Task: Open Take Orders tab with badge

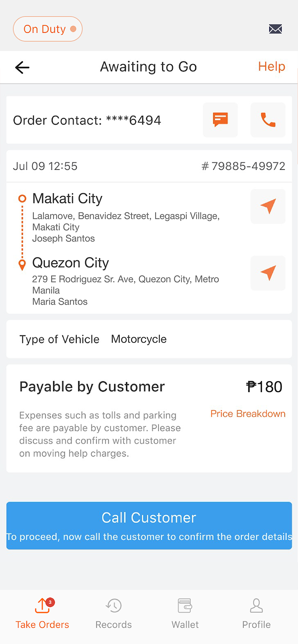Action: [42, 614]
